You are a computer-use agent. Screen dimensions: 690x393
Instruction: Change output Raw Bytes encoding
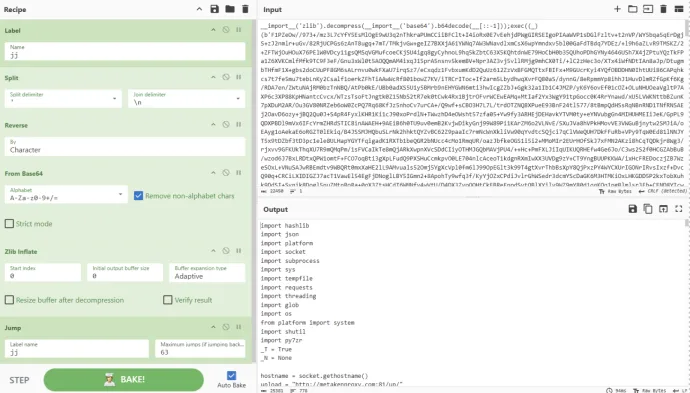coord(650,390)
